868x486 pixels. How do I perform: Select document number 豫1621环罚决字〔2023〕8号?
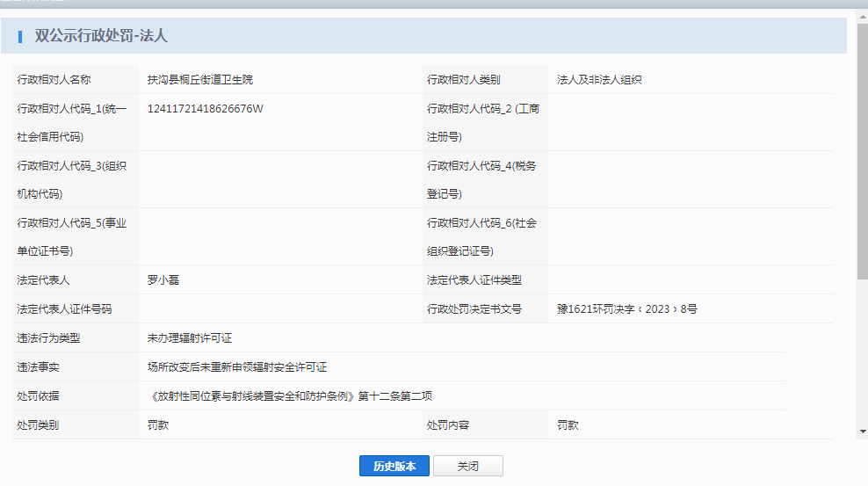(x=626, y=308)
